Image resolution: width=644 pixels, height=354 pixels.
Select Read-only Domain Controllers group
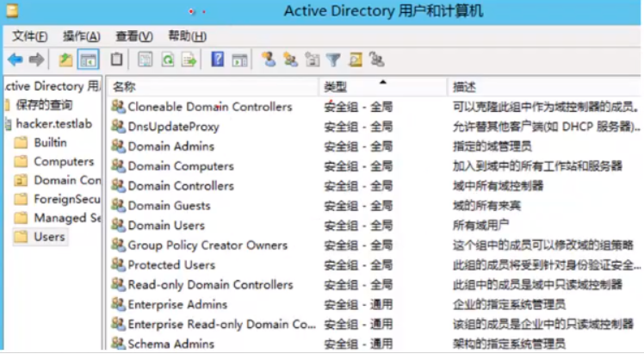210,284
